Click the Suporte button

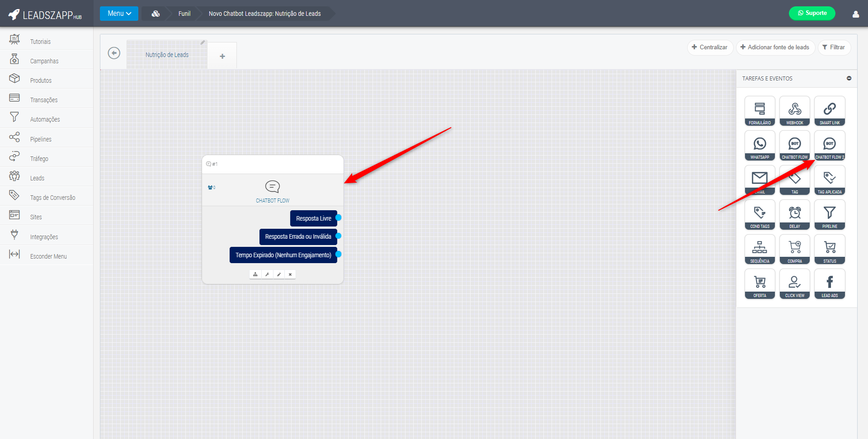[811, 13]
